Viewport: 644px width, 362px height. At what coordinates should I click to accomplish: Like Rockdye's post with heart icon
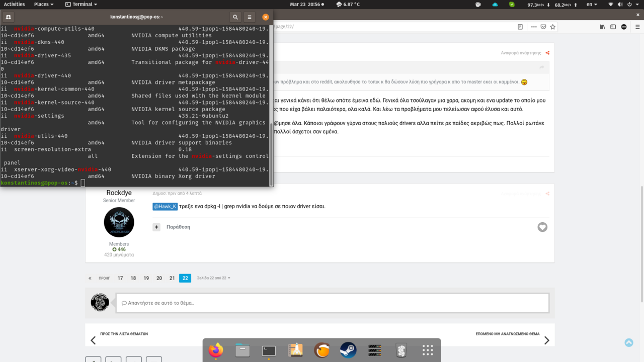click(x=542, y=227)
